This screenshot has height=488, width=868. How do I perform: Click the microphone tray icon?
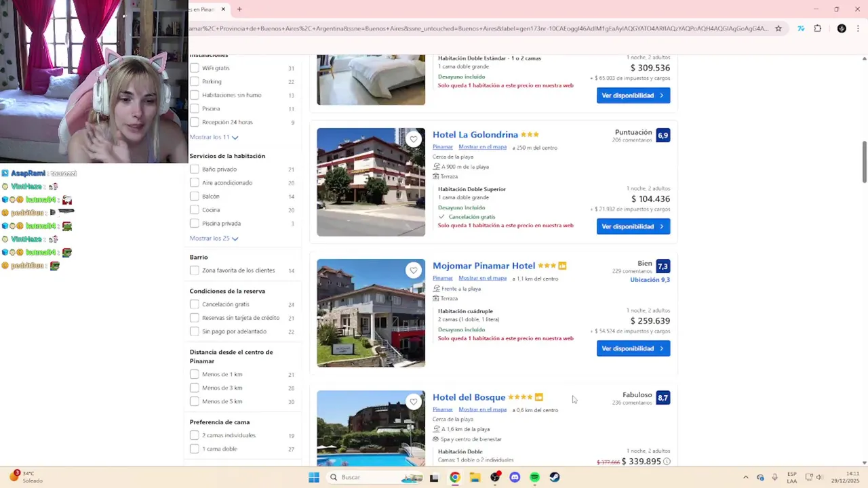point(774,477)
